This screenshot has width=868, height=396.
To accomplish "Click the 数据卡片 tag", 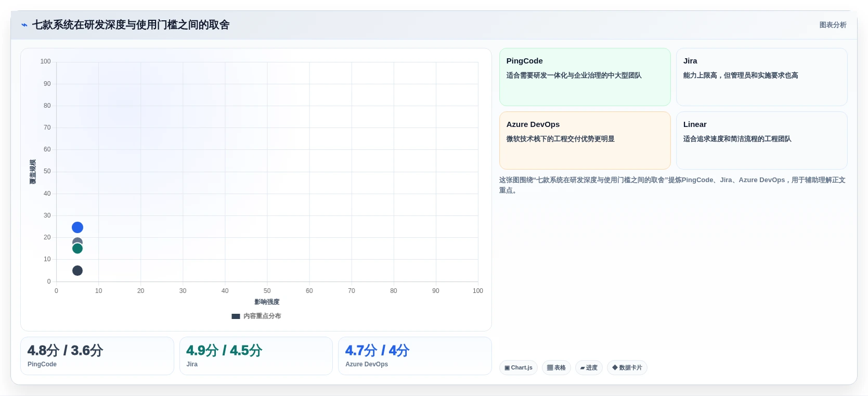I will tap(627, 368).
